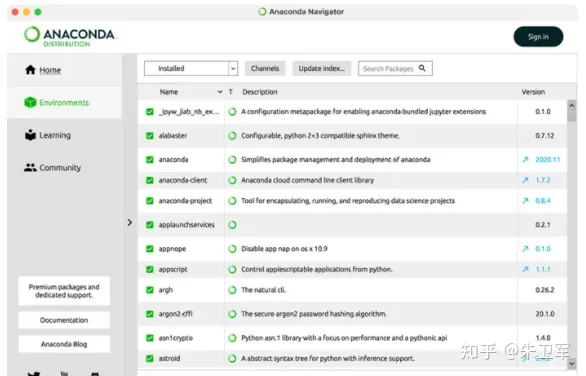Click the Home house icon
The width and height of the screenshot is (586, 376).
tap(30, 70)
